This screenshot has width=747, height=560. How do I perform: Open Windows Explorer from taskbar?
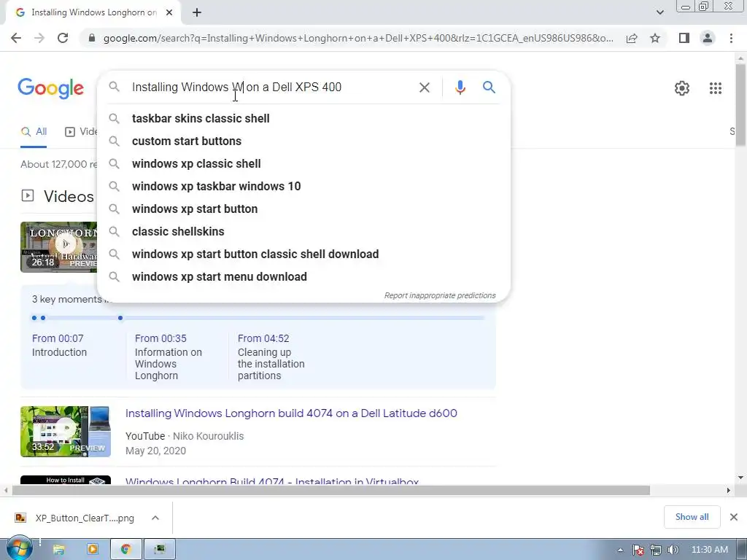pyautogui.click(x=58, y=550)
